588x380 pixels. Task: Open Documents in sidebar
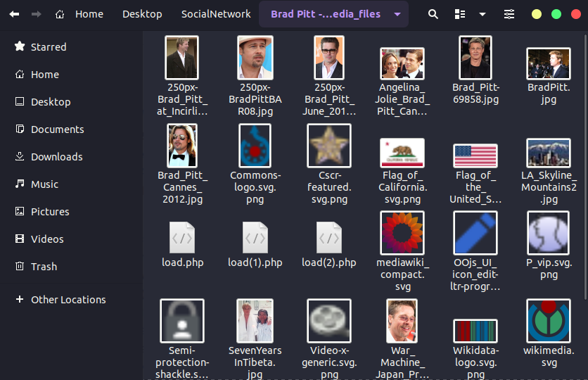71,129
